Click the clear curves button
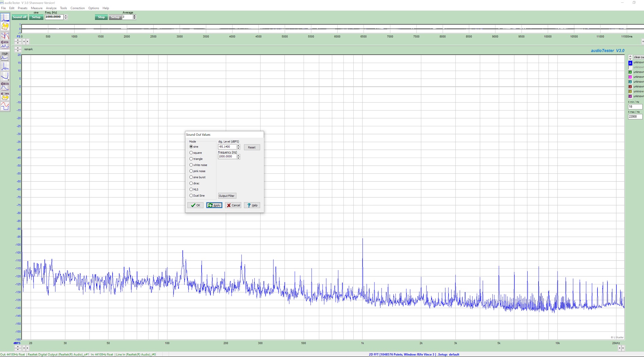The width and height of the screenshot is (644, 357). (x=638, y=57)
